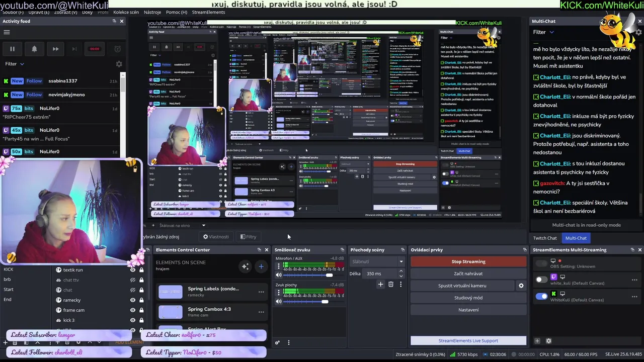Screen dimensions: 644x362
Task: Hide the frame cam source
Action: click(x=133, y=310)
